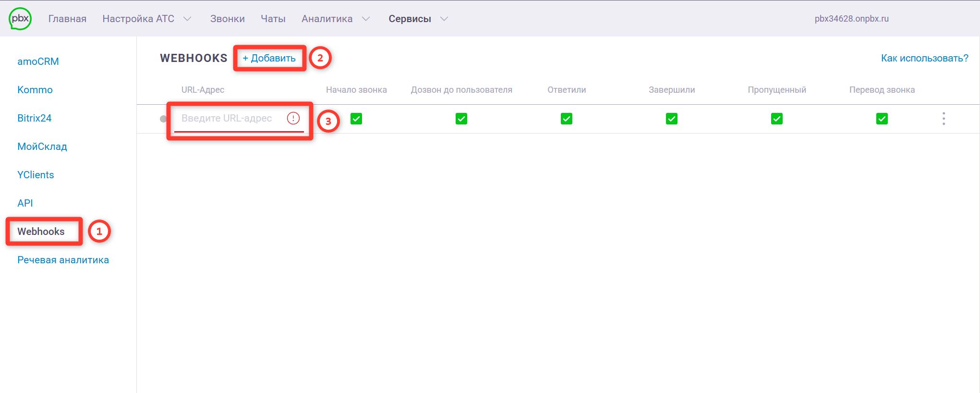Toggle the Дозвон до пользователя checkbox
Screen dimensions: 980x393
tap(461, 119)
